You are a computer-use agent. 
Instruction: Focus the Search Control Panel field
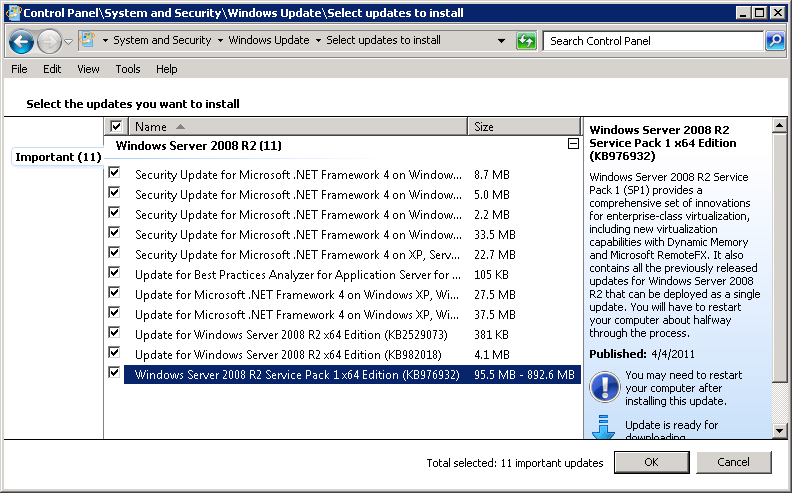653,41
